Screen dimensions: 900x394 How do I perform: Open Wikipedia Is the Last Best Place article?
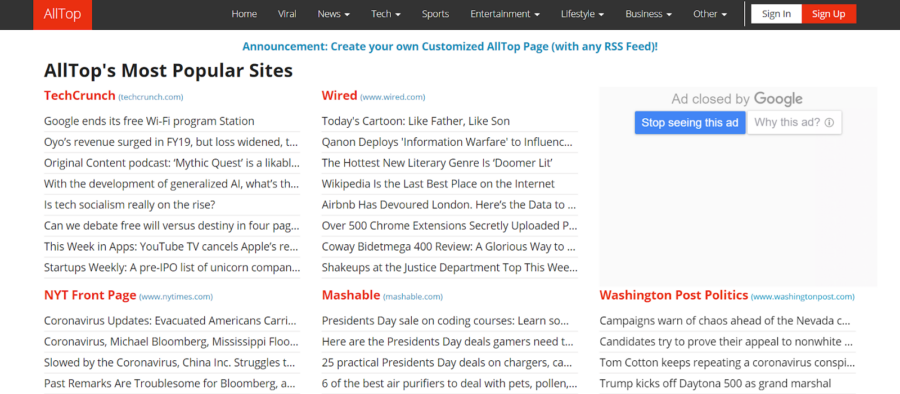click(x=439, y=184)
